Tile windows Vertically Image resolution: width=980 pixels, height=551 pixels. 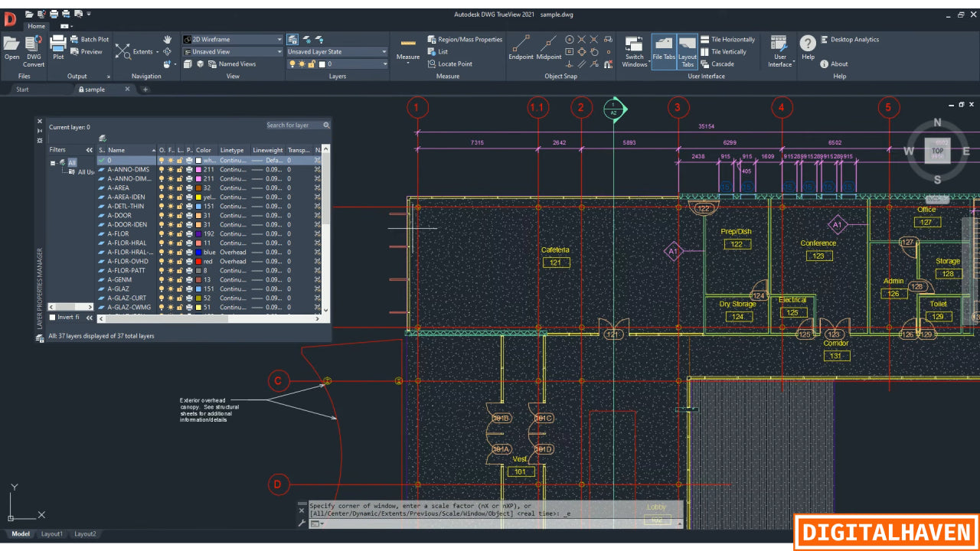tap(723, 52)
